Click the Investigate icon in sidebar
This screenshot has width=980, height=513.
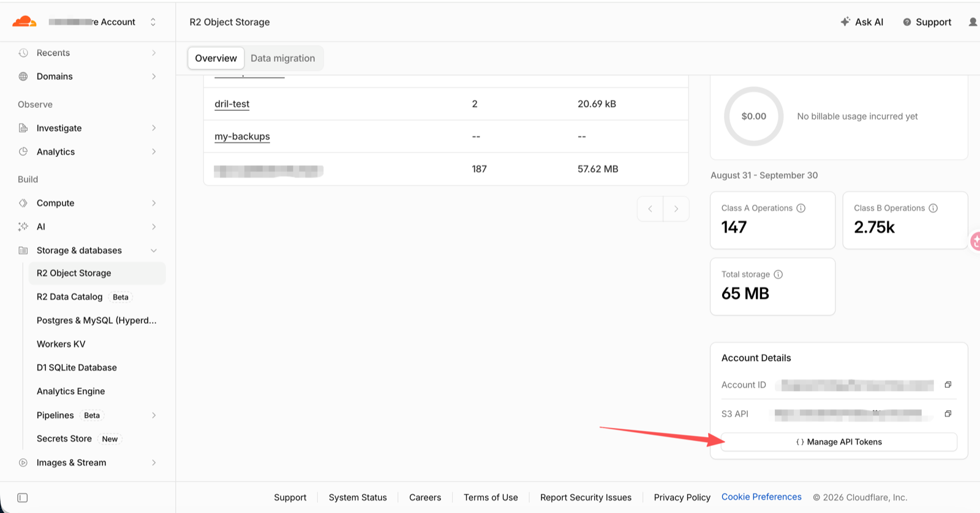(x=23, y=128)
